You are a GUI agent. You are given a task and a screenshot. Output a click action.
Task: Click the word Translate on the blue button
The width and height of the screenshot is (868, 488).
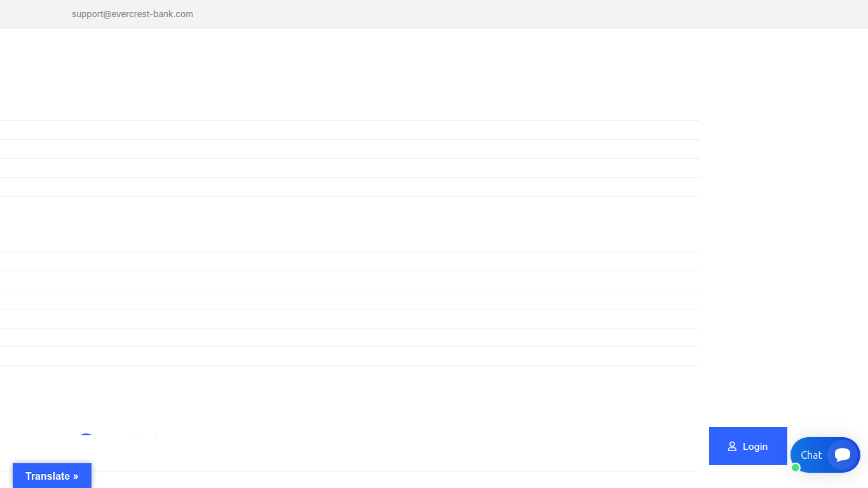[x=48, y=476]
